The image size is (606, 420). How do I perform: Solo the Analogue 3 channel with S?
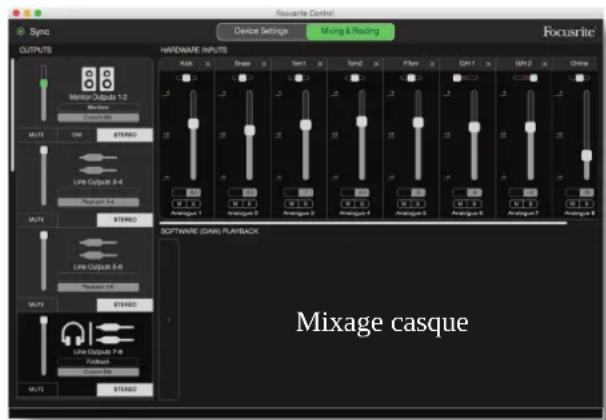click(x=305, y=204)
